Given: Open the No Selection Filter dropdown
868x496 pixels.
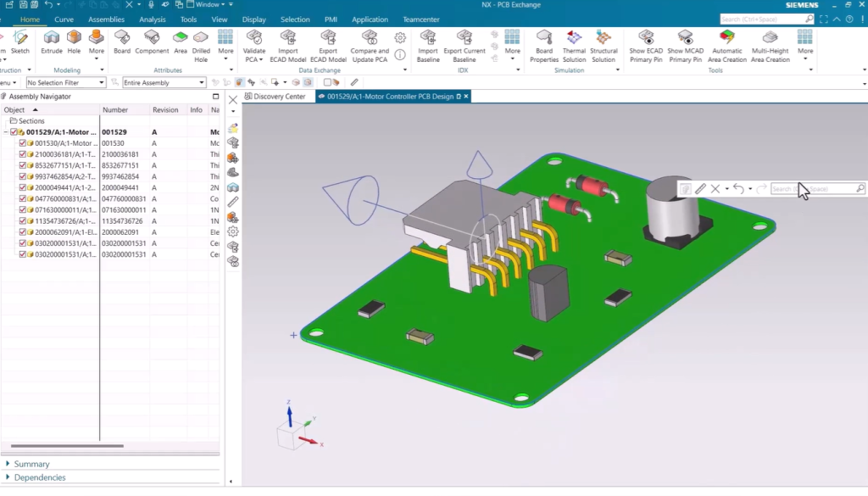Looking at the screenshot, I should point(65,82).
